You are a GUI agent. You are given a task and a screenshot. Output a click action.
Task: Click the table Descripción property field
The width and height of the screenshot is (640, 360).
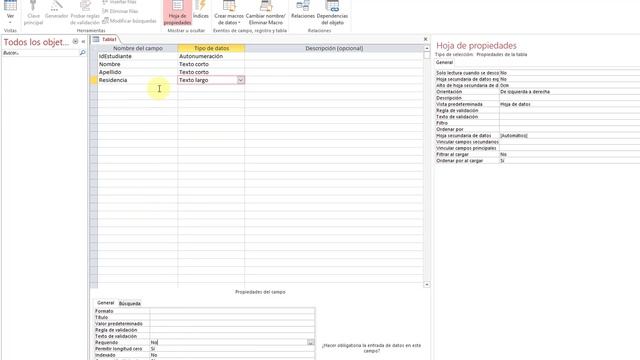click(x=569, y=98)
